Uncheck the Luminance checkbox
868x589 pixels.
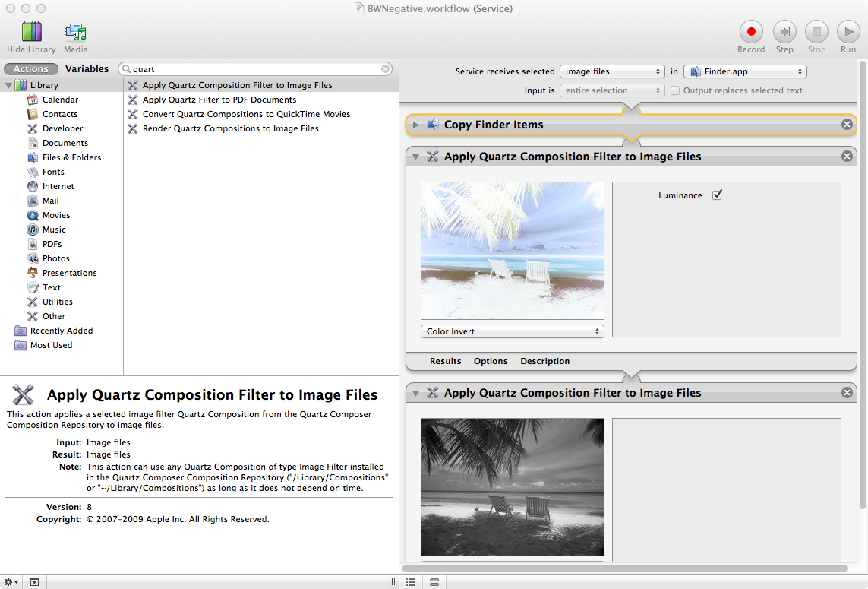[717, 195]
